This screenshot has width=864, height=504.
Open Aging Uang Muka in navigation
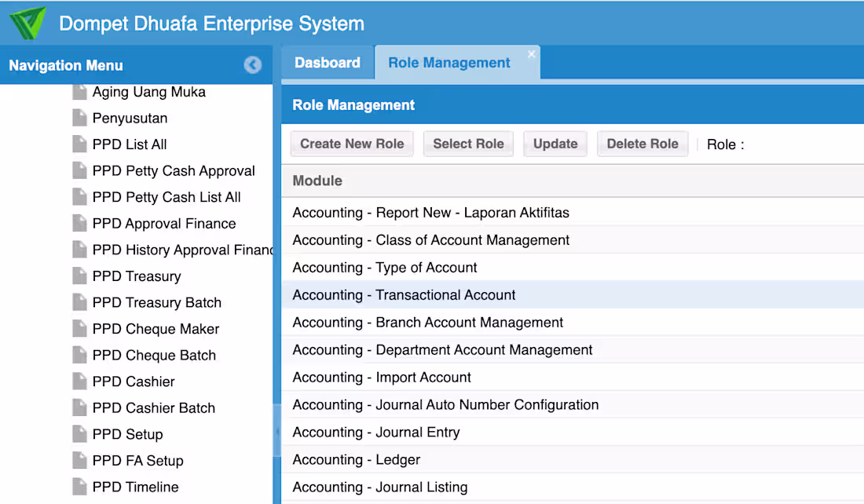tap(148, 92)
